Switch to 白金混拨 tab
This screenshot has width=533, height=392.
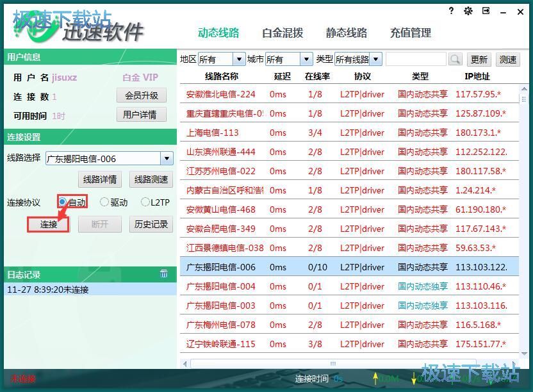point(283,33)
